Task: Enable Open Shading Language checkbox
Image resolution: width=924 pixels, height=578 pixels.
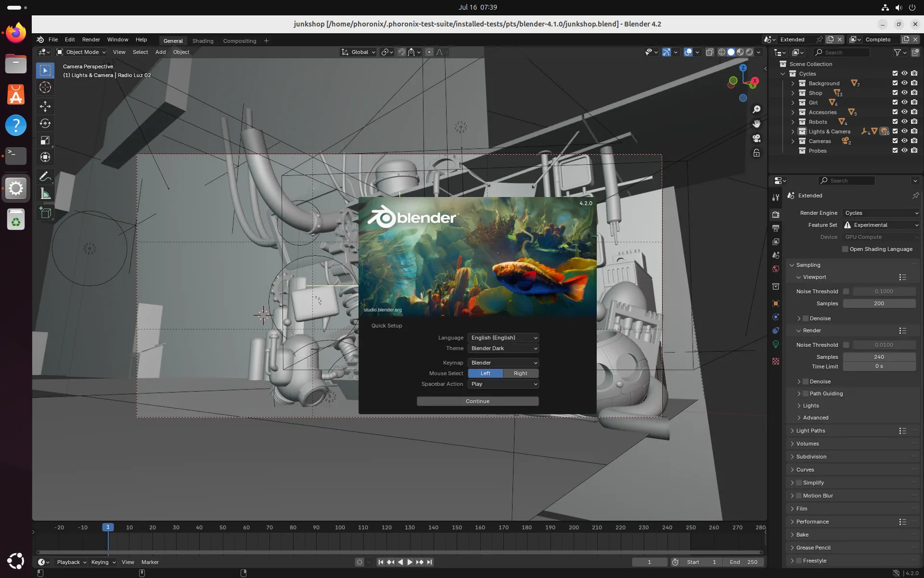Action: click(x=845, y=249)
